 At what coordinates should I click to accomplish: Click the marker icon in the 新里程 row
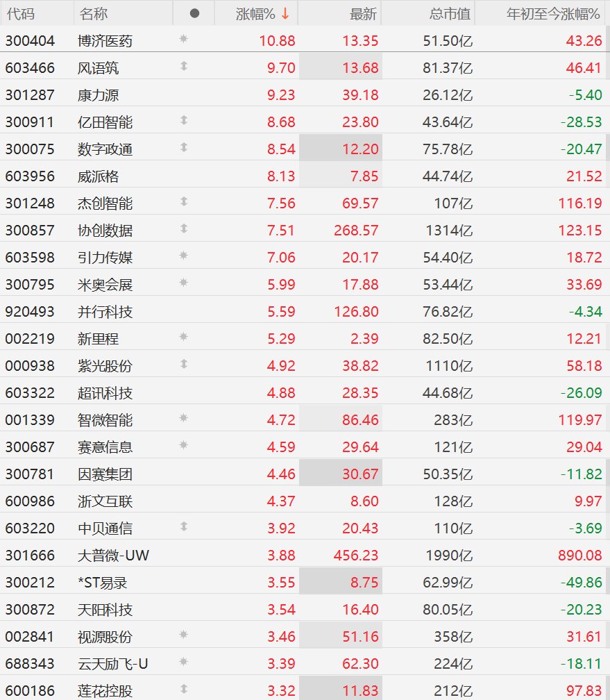(183, 337)
